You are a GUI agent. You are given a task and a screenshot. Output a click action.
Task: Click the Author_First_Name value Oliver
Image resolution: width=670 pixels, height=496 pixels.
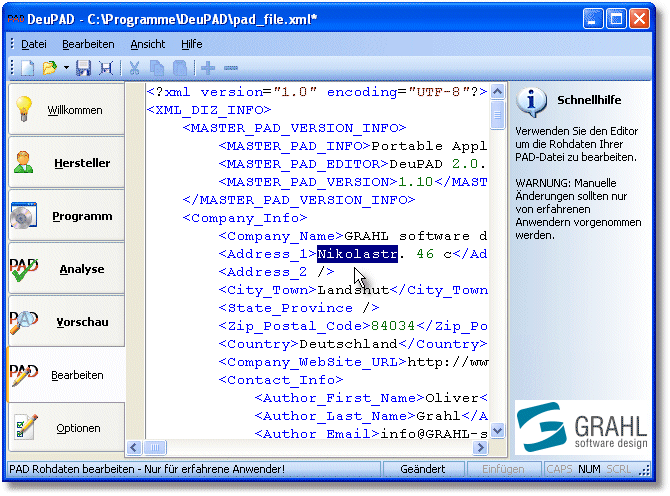click(x=452, y=398)
